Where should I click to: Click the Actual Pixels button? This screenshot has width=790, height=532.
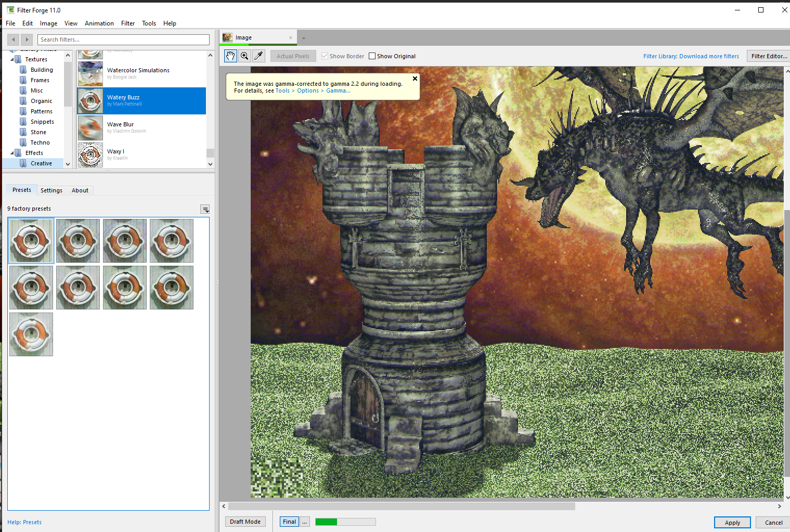293,56
